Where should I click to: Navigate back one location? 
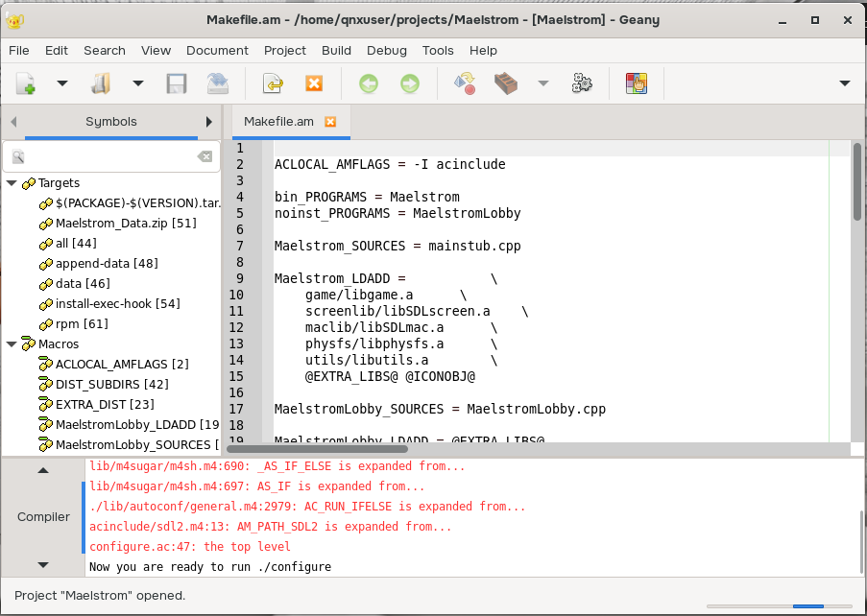369,84
